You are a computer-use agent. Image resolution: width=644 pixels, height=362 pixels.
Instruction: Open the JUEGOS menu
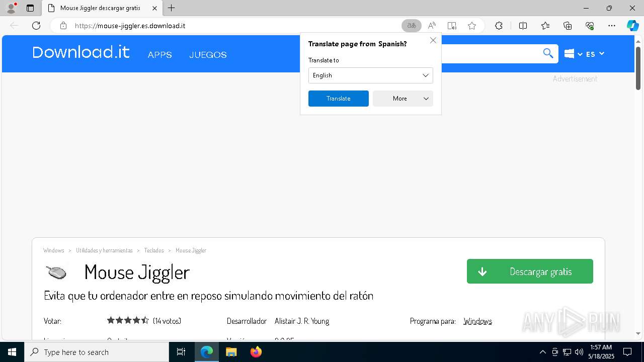pyautogui.click(x=208, y=55)
